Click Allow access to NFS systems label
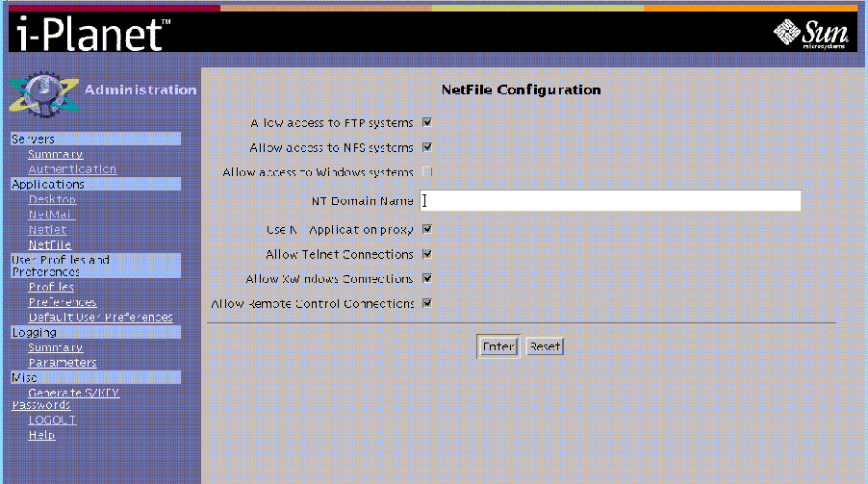This screenshot has width=868, height=484. (331, 148)
